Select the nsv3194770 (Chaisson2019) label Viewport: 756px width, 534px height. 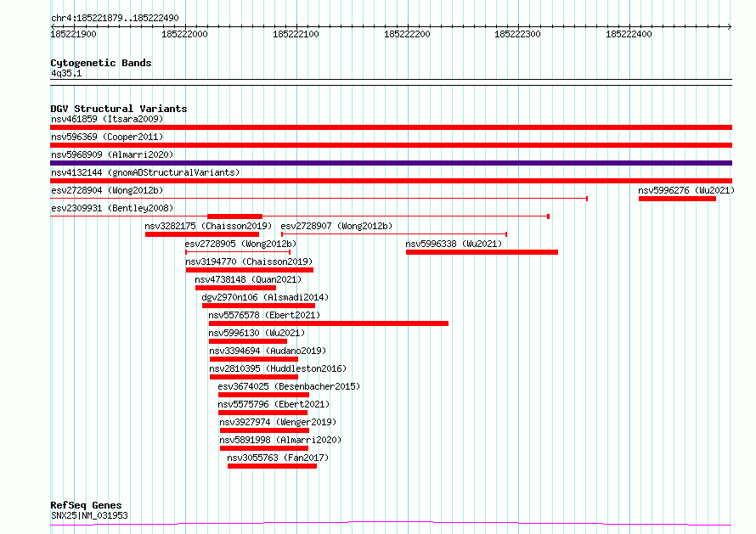pyautogui.click(x=249, y=261)
